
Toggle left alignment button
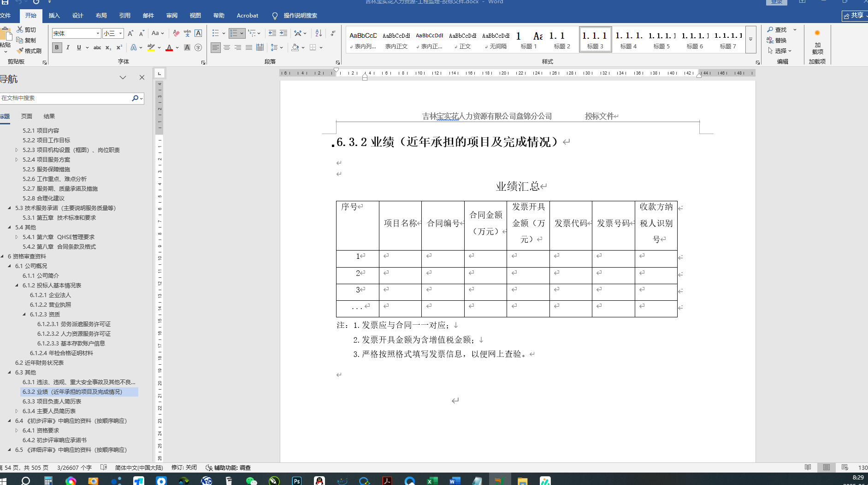(x=216, y=47)
